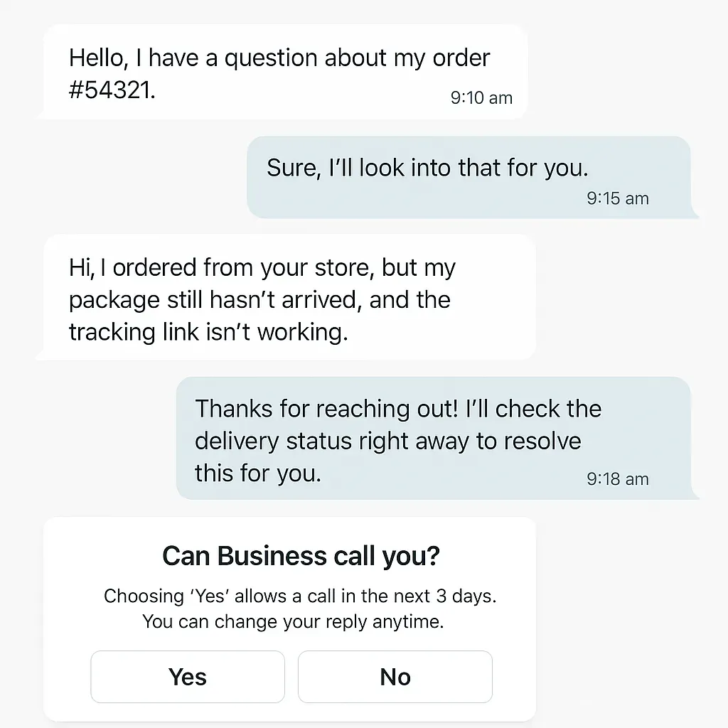
Task: Click the Can Business call you heading
Action: pos(301,556)
